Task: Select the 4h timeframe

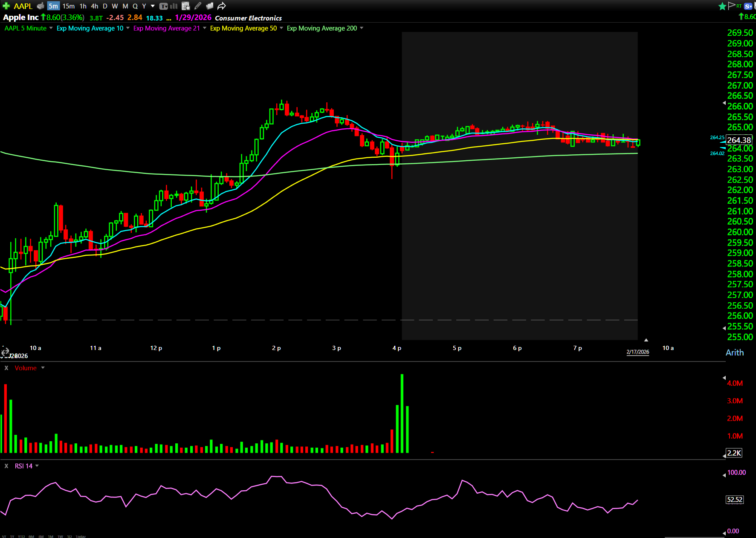Action: [x=94, y=6]
